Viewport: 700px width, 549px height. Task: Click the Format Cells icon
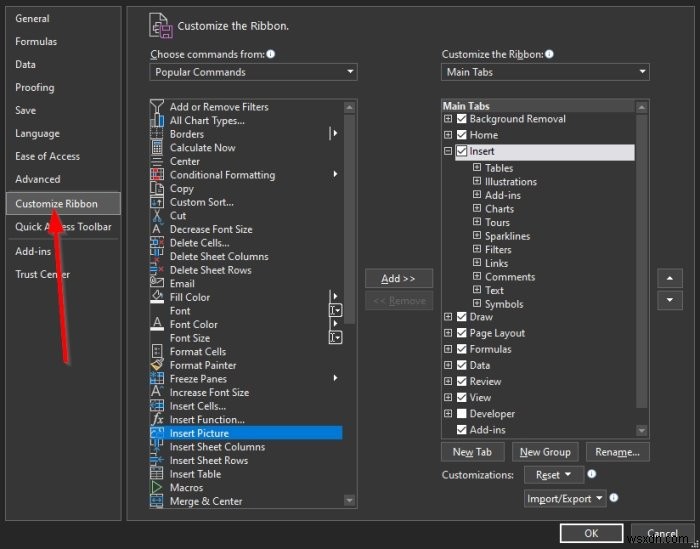pyautogui.click(x=157, y=351)
